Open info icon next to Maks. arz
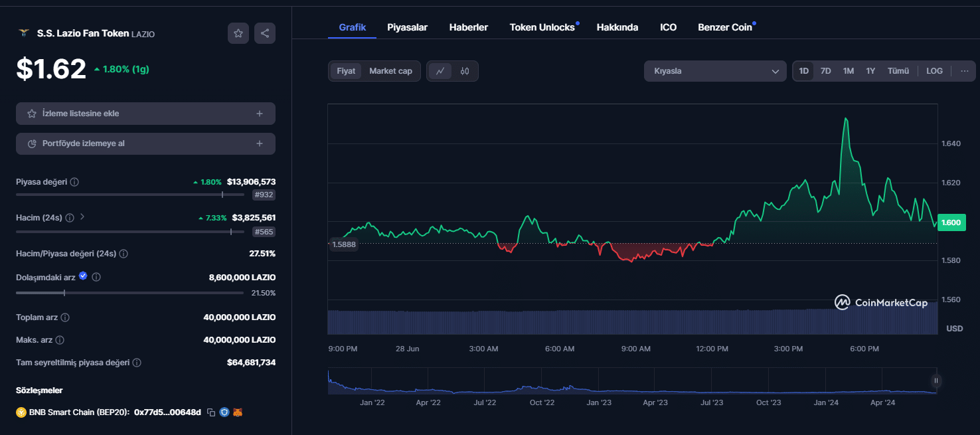Screen dimensions: 980x435 [x=60, y=340]
